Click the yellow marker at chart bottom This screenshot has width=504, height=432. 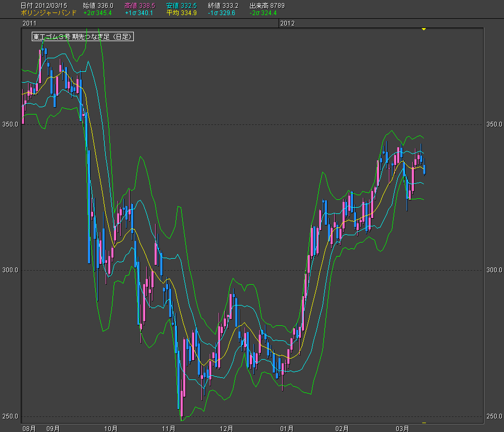pos(424,423)
